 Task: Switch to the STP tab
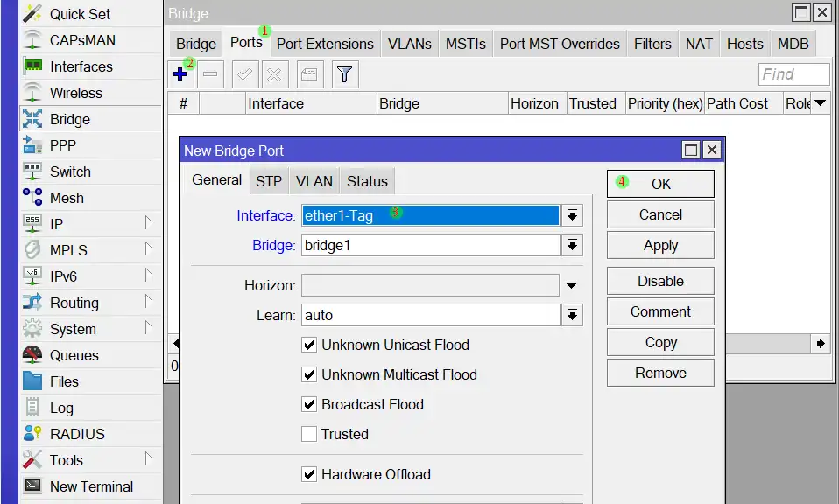(x=269, y=181)
